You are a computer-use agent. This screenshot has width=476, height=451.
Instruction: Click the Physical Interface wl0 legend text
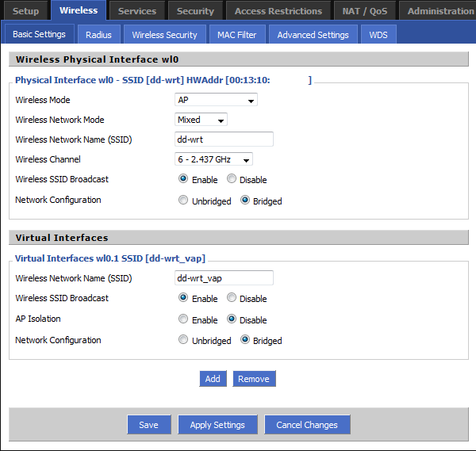163,80
